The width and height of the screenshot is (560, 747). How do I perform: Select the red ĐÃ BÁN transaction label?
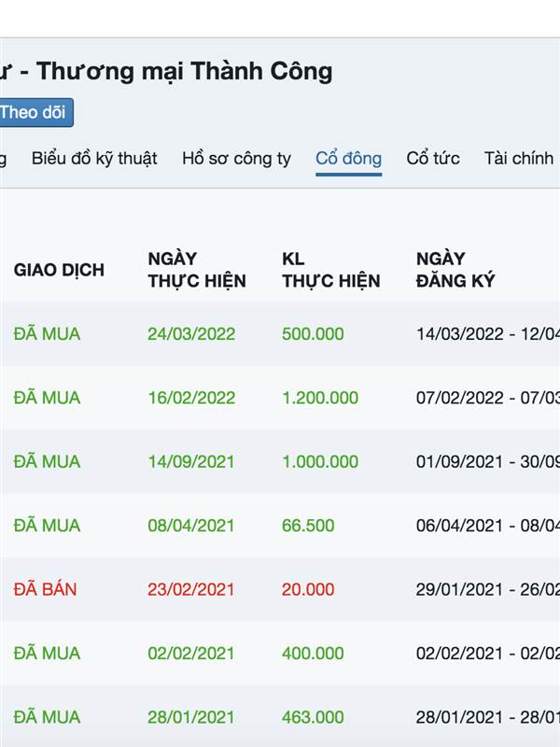[x=46, y=589]
